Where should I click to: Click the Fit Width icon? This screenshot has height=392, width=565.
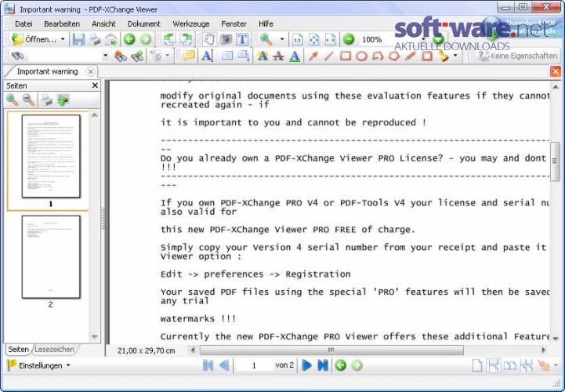[x=331, y=39]
